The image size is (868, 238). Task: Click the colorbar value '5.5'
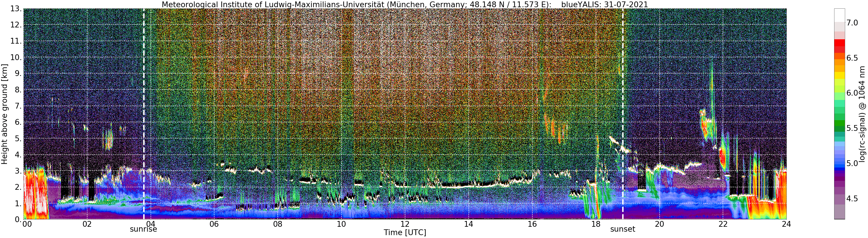852,128
